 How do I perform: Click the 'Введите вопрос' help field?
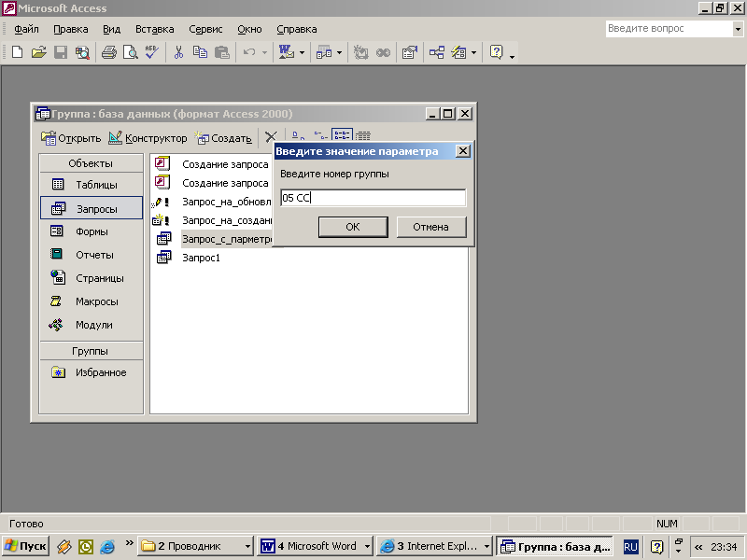[x=669, y=29]
